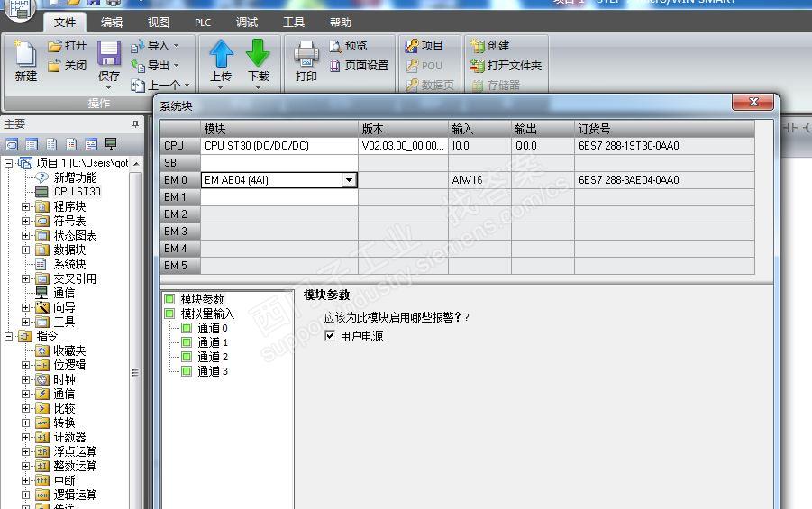Viewport: 812px width, 509px height.
Task: Expand the 状态图表 tree node
Action: tap(25, 236)
